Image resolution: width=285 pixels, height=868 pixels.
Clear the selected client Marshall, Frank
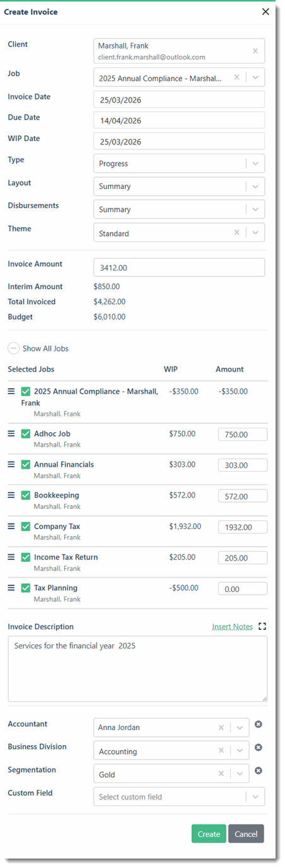(x=255, y=51)
